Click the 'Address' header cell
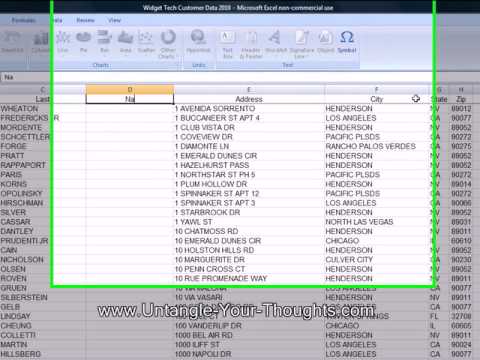 click(x=249, y=99)
